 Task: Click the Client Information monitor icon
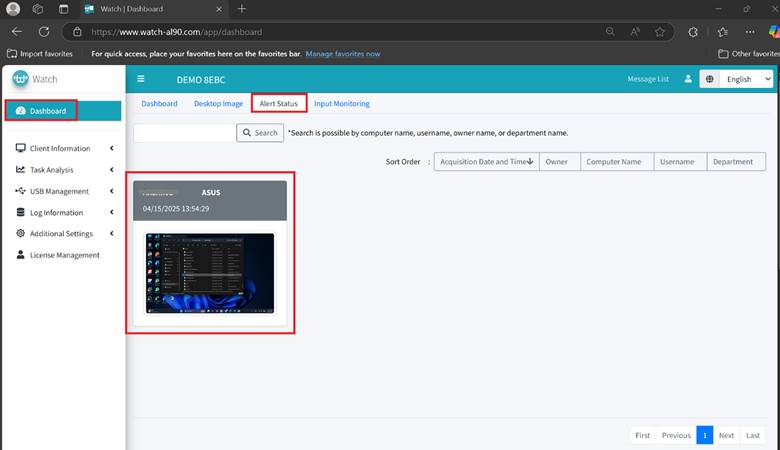point(21,148)
